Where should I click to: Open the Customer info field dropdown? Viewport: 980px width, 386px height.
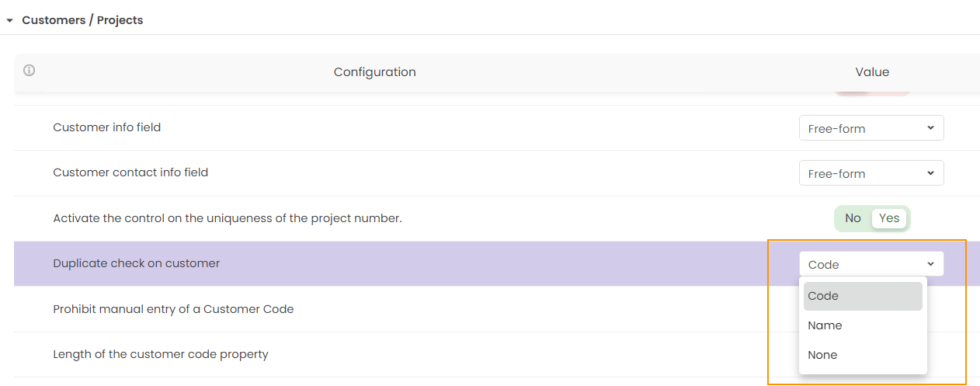tap(871, 128)
